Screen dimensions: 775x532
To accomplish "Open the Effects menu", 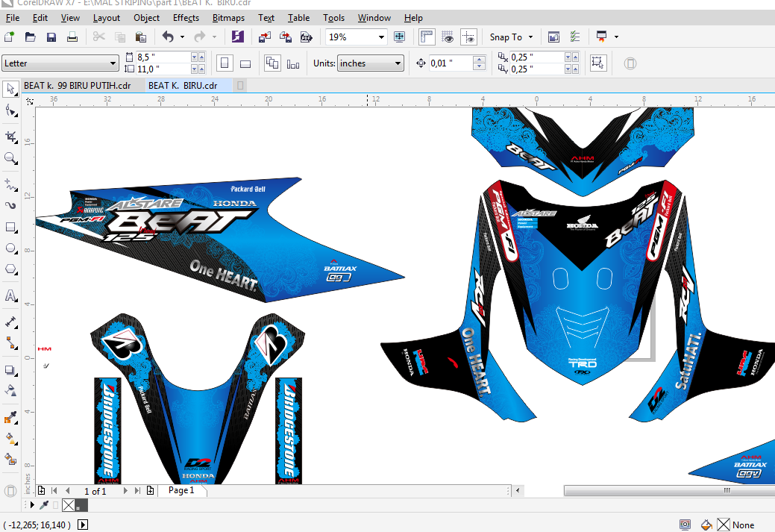I will coord(186,18).
